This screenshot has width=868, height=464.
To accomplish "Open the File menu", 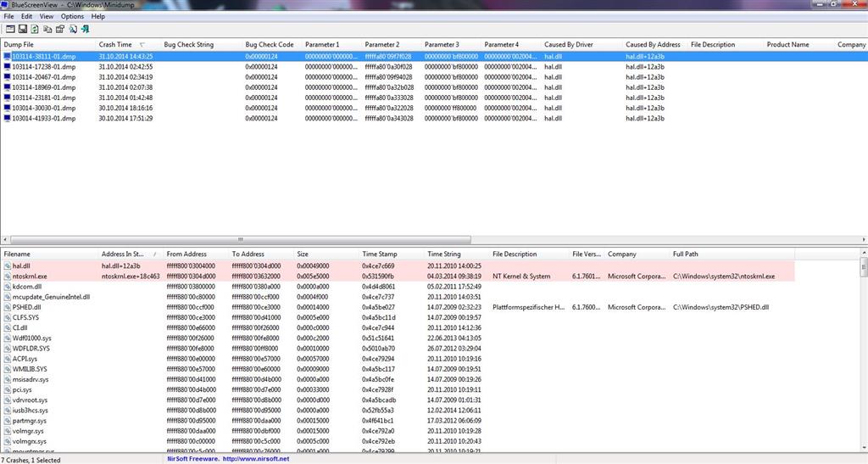I will click(8, 17).
